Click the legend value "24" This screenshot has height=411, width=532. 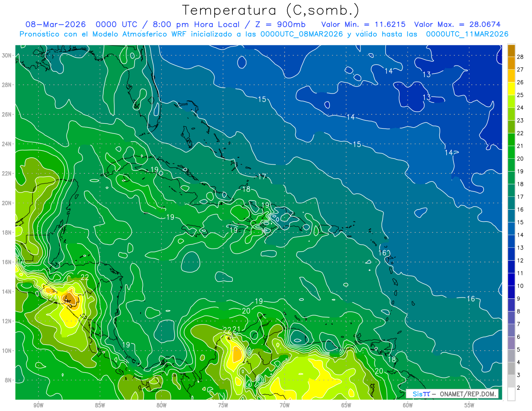[520, 108]
